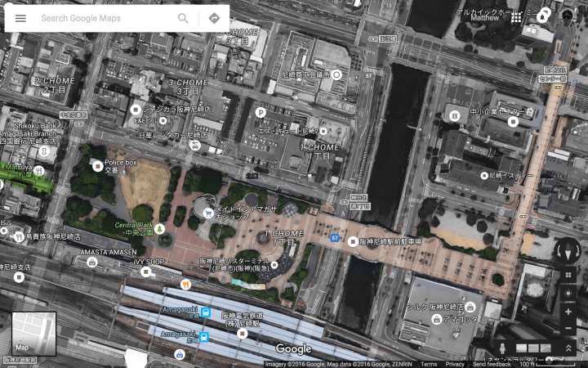
Task: Open notifications bell
Action: click(x=542, y=17)
